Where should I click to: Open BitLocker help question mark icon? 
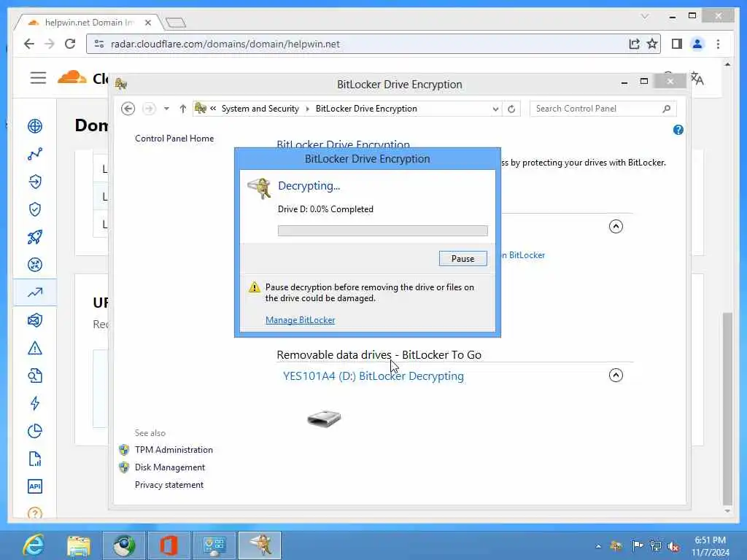[x=678, y=130]
